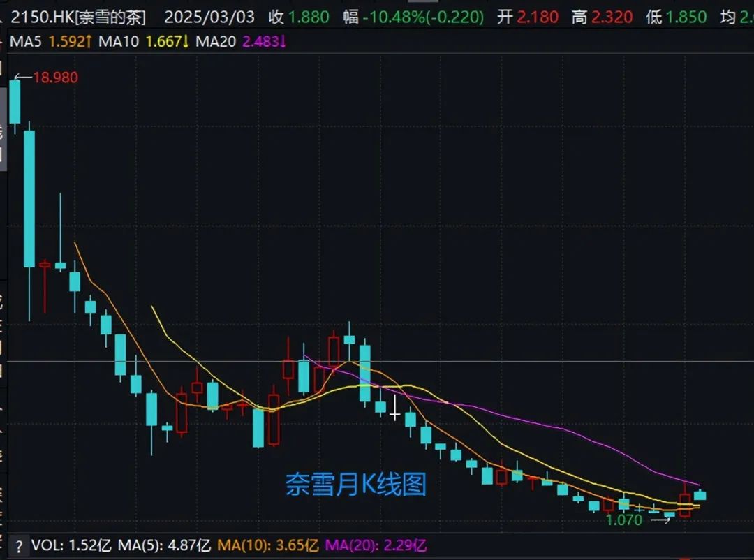The width and height of the screenshot is (754, 560).
Task: Click the 18.980 peak price label
Action: tap(55, 78)
